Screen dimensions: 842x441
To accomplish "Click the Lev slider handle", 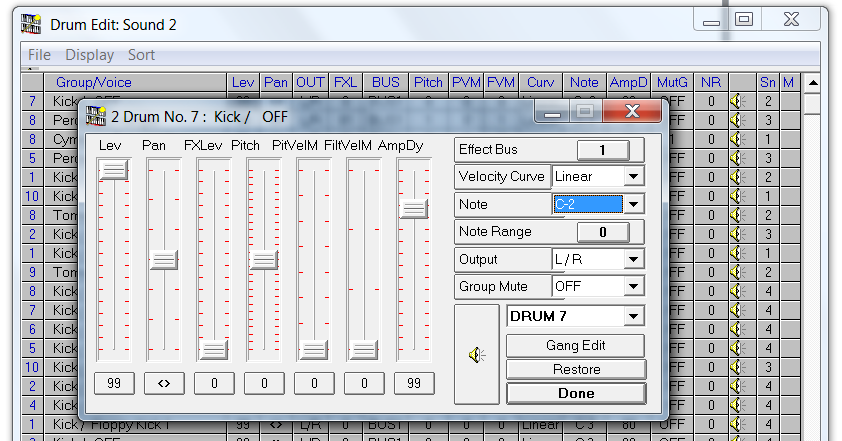I will click(x=113, y=170).
